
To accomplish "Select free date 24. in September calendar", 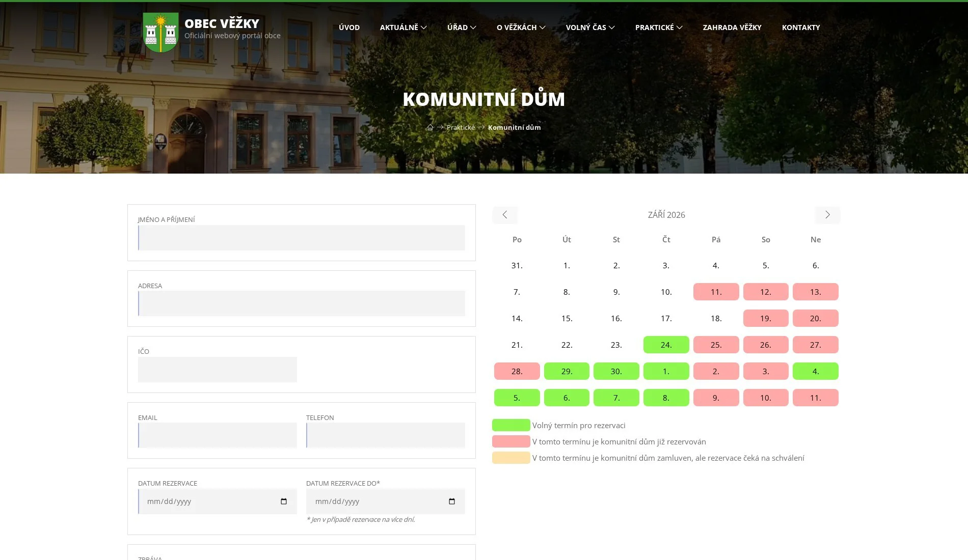I will [666, 345].
